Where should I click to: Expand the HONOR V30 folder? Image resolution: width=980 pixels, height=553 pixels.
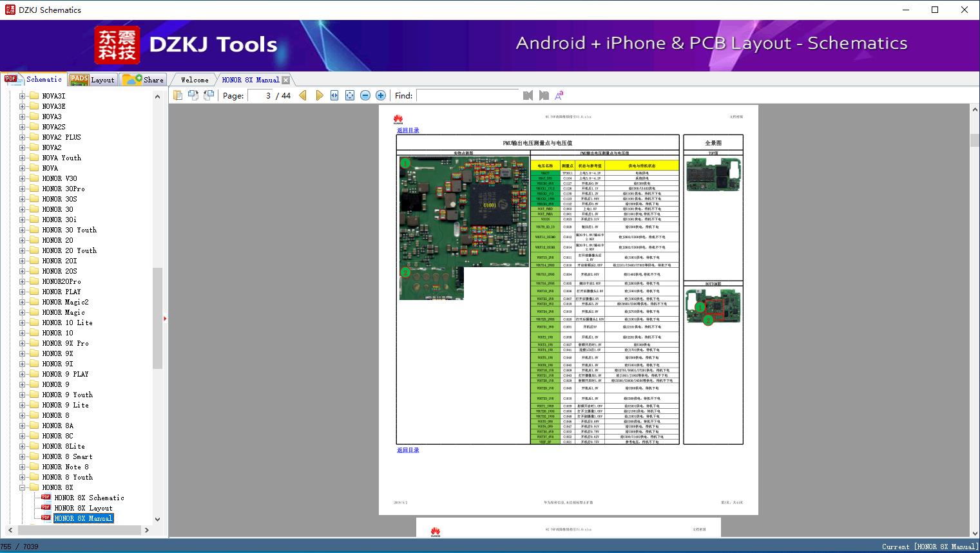pos(23,178)
